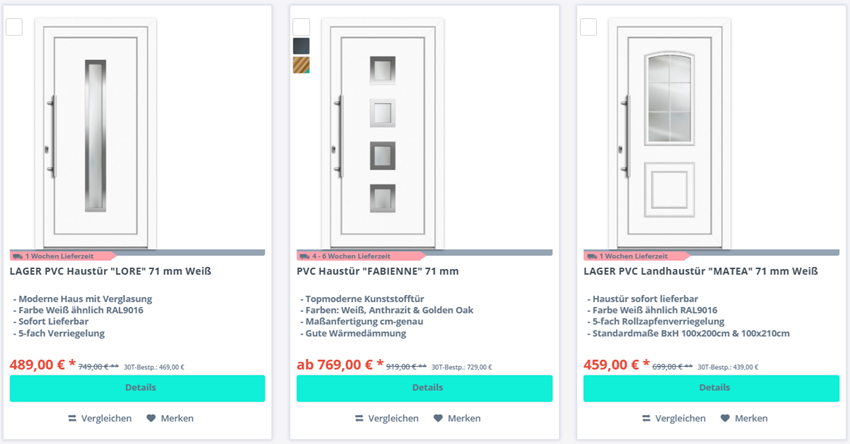Tick the checkbox on FABIENNE door card
The width and height of the screenshot is (850, 444).
(301, 26)
